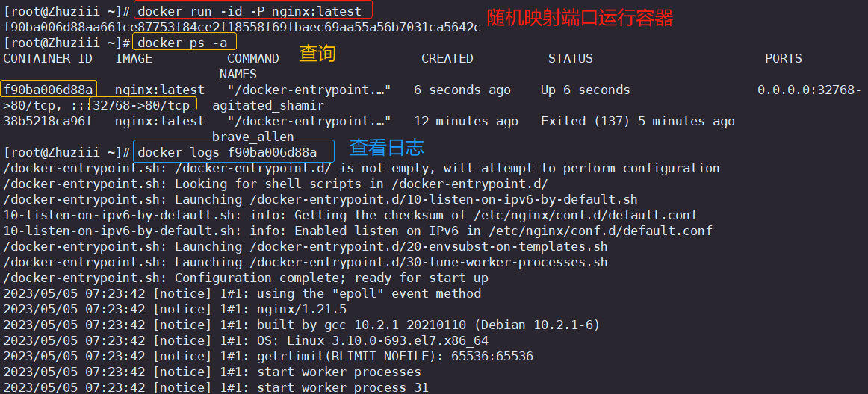The width and height of the screenshot is (868, 394).
Task: Click the container name agitated_shamir
Action: coord(268,106)
